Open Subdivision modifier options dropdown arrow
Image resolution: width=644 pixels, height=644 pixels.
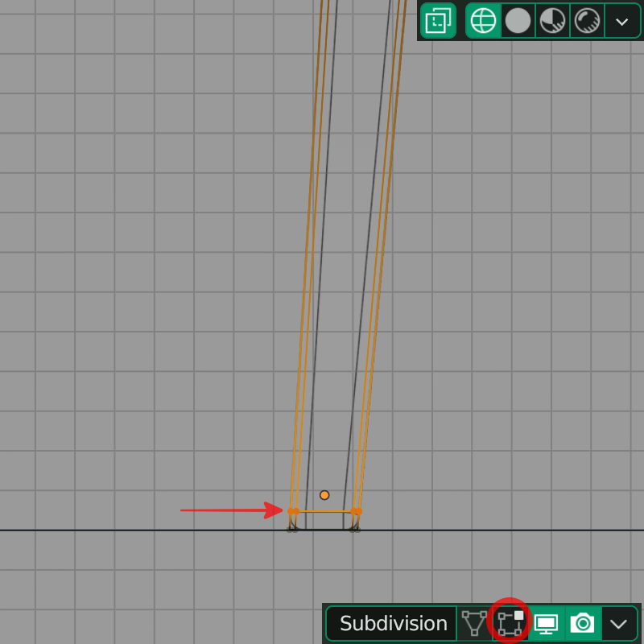618,623
